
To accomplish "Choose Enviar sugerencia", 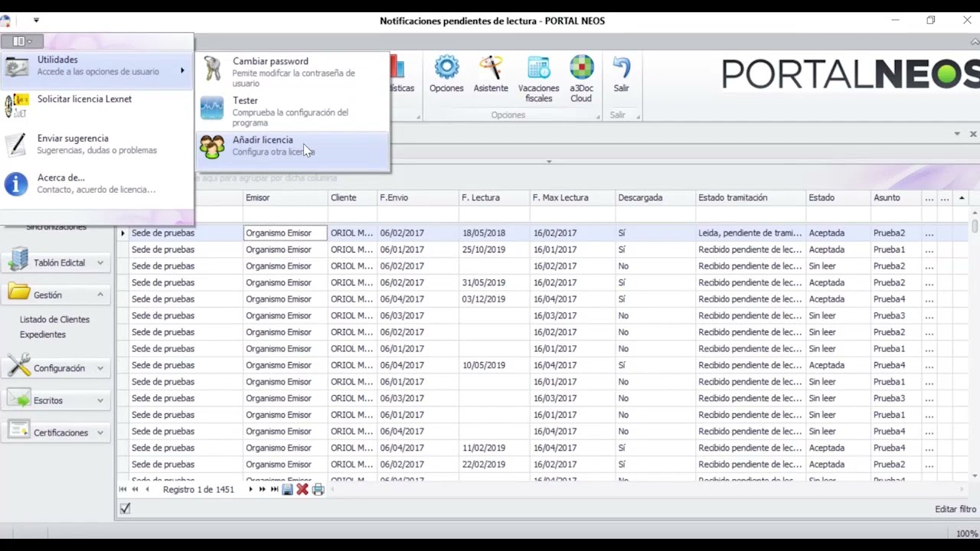I will [x=96, y=144].
